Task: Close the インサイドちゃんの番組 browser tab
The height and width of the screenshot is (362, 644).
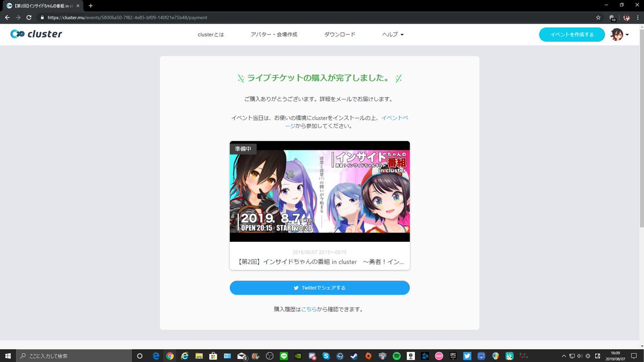Action: point(79,5)
